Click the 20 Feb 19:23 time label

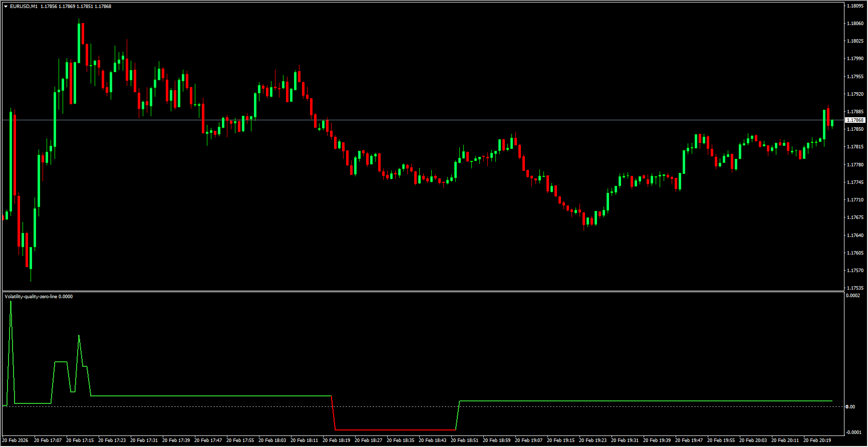click(x=593, y=440)
